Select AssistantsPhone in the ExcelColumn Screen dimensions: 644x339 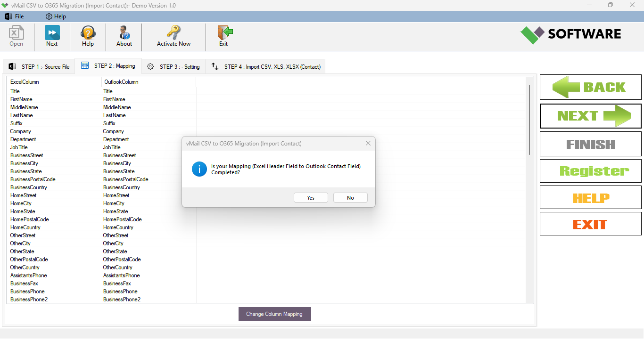(29, 275)
